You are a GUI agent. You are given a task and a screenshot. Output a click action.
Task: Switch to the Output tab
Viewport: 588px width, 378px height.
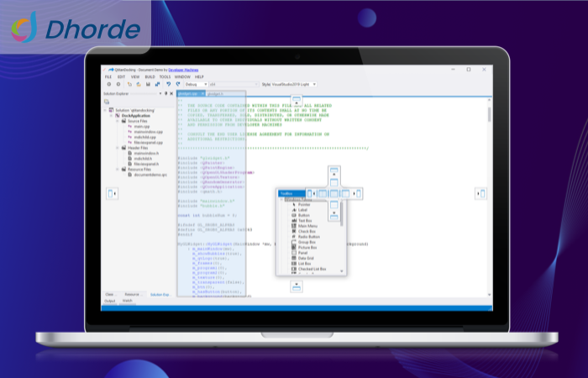(110, 301)
